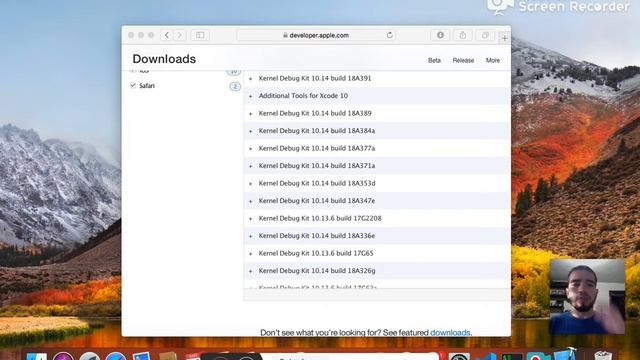640x360 pixels.
Task: Select text 'Kernel Debug Kit 10.14 build 18A353d'
Action: pyautogui.click(x=317, y=183)
